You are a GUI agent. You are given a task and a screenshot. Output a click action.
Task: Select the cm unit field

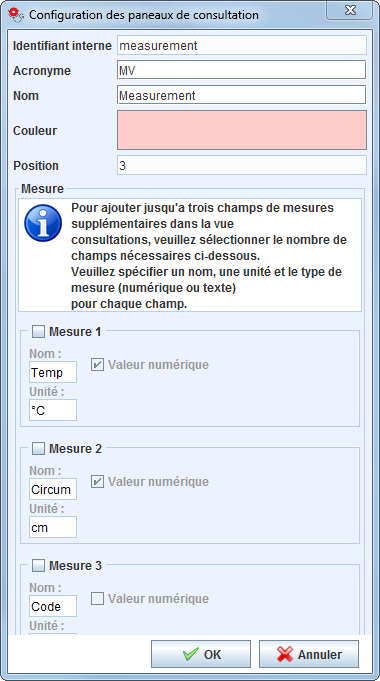pyautogui.click(x=53, y=527)
